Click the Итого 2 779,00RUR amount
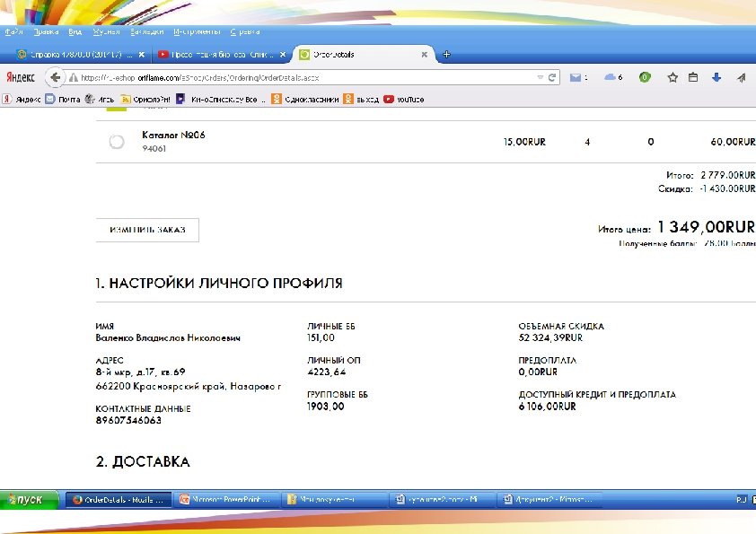The width and height of the screenshot is (756, 534). 728,175
